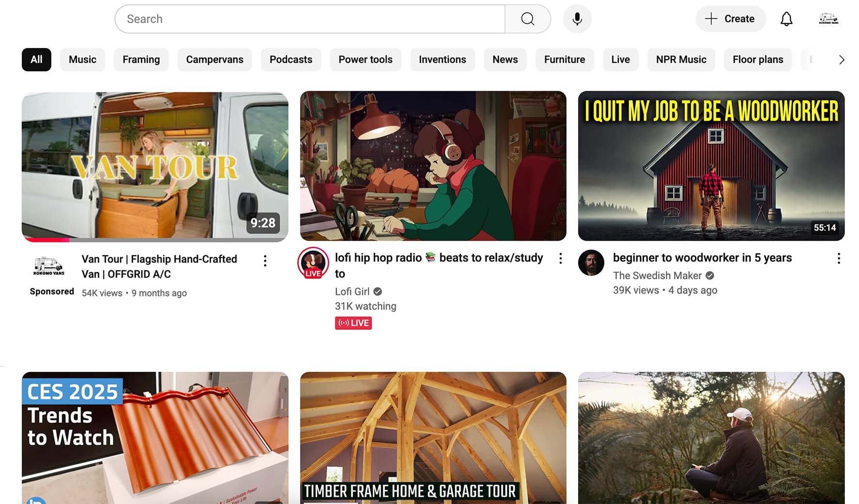Show more topic chips with right chevron
Image resolution: width=859 pixels, height=504 pixels.
click(842, 60)
